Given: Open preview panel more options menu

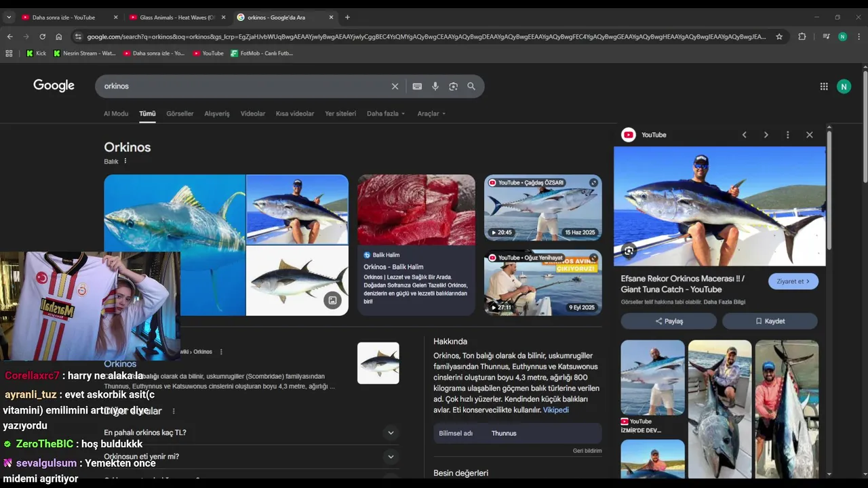Looking at the screenshot, I should click(x=787, y=135).
